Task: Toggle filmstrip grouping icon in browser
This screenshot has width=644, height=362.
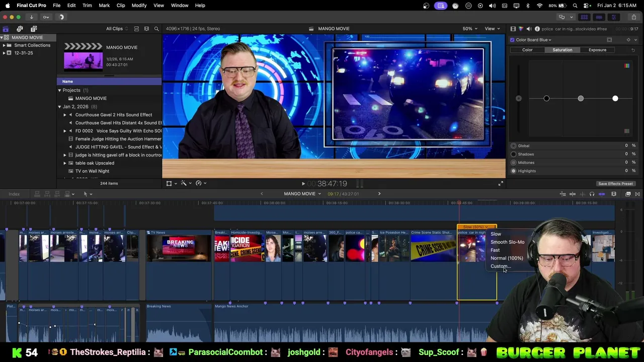Action: coord(146,29)
